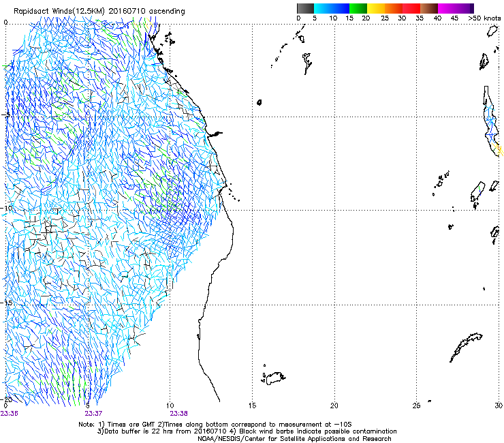Click the legend tick label '40'

pos(437,18)
